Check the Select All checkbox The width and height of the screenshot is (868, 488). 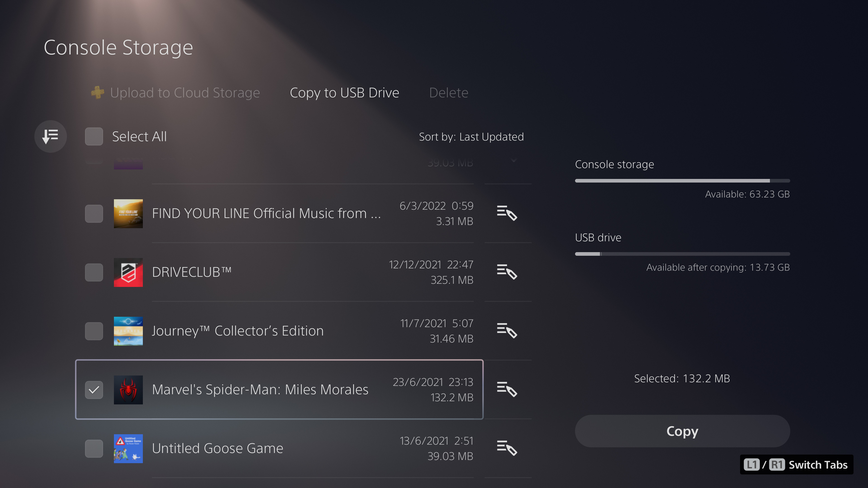[x=94, y=136]
